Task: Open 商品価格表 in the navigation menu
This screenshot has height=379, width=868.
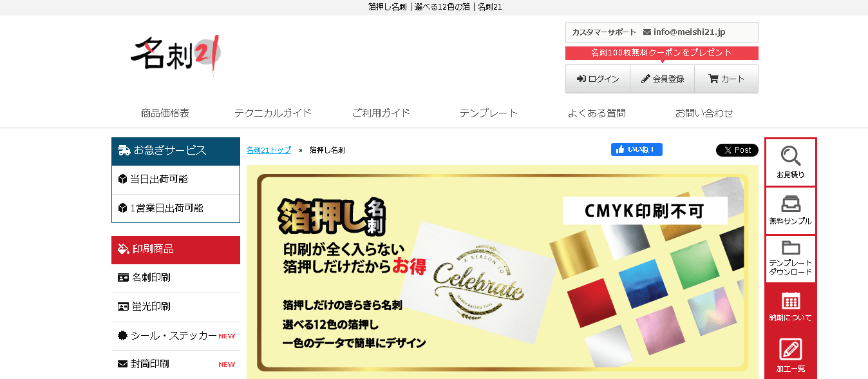Action: (165, 113)
